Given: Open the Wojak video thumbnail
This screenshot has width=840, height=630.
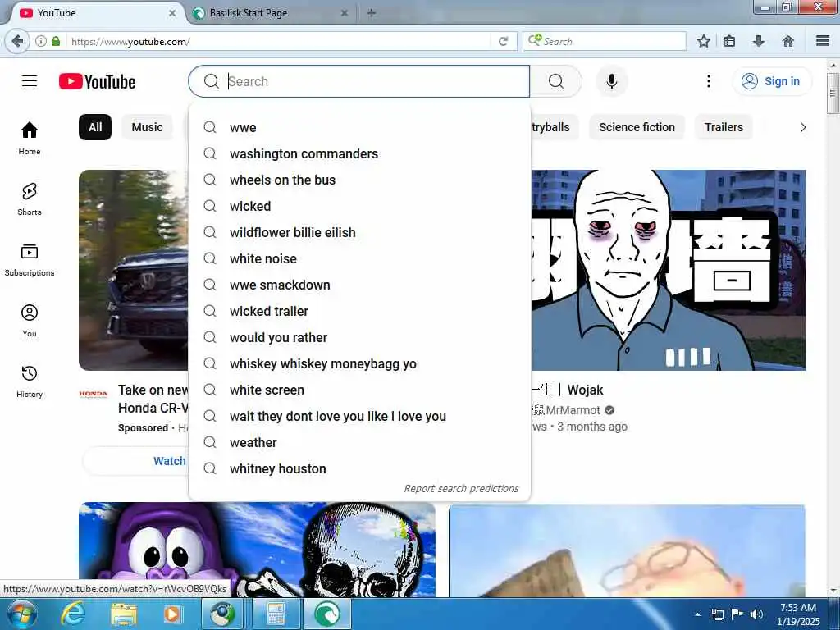Looking at the screenshot, I should click(669, 270).
